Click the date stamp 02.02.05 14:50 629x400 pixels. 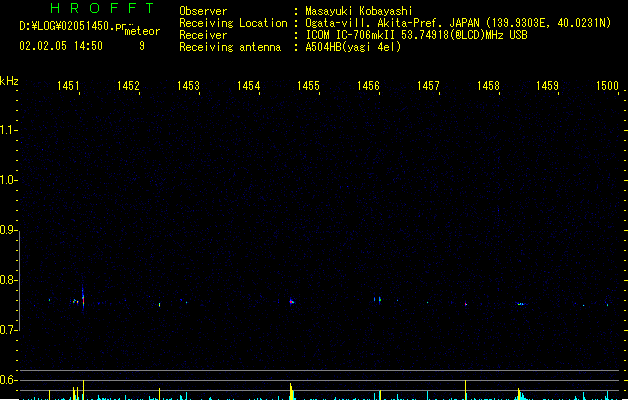click(61, 46)
